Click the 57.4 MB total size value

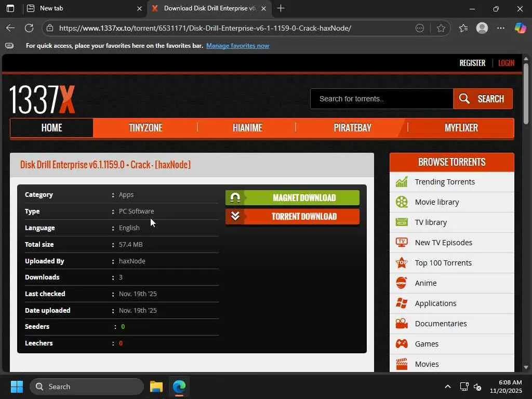(130, 244)
